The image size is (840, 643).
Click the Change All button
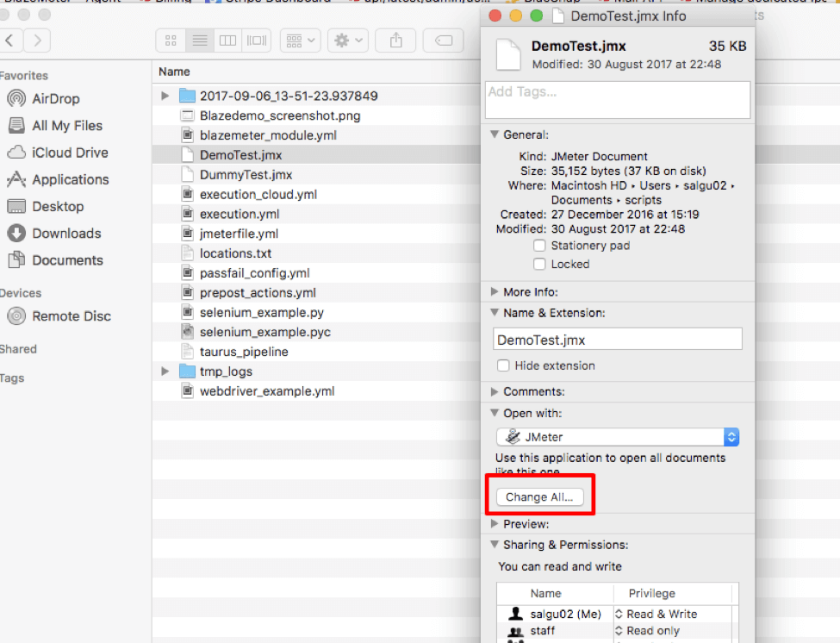(539, 497)
